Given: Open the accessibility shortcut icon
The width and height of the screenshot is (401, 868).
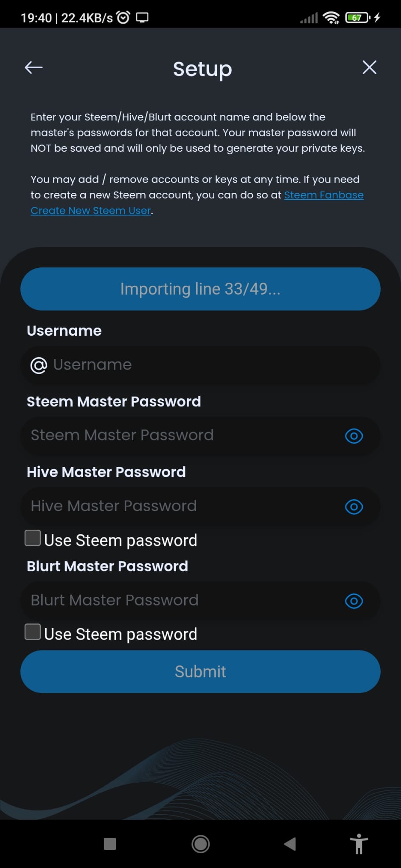Looking at the screenshot, I should 359,843.
